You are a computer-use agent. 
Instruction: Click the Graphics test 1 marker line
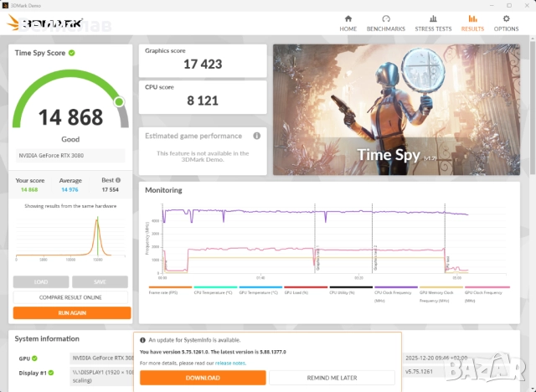click(315, 238)
